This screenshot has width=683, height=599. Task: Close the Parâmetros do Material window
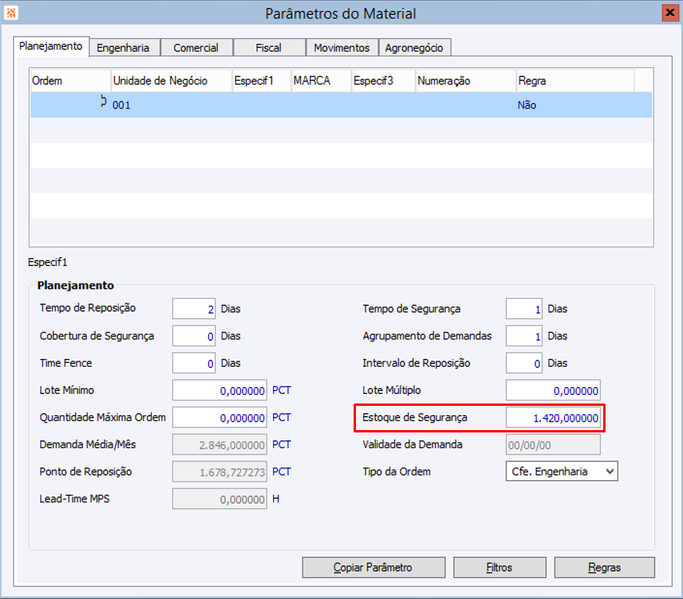pyautogui.click(x=670, y=13)
